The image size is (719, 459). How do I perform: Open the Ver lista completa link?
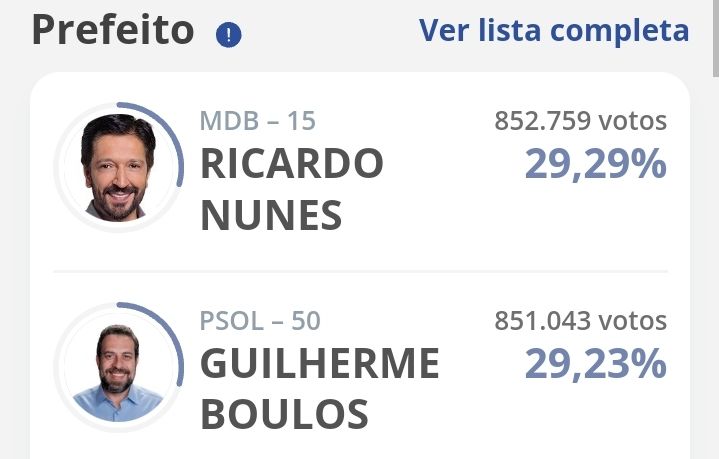click(553, 30)
